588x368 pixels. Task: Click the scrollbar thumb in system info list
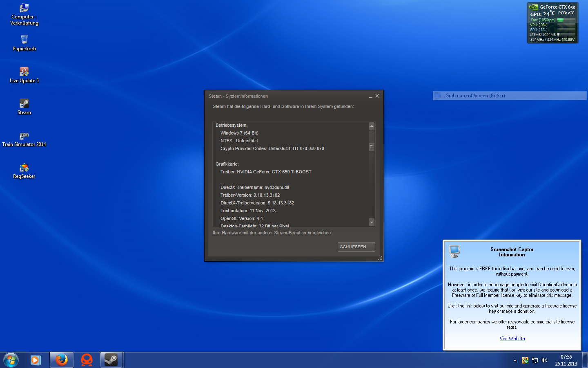click(372, 146)
